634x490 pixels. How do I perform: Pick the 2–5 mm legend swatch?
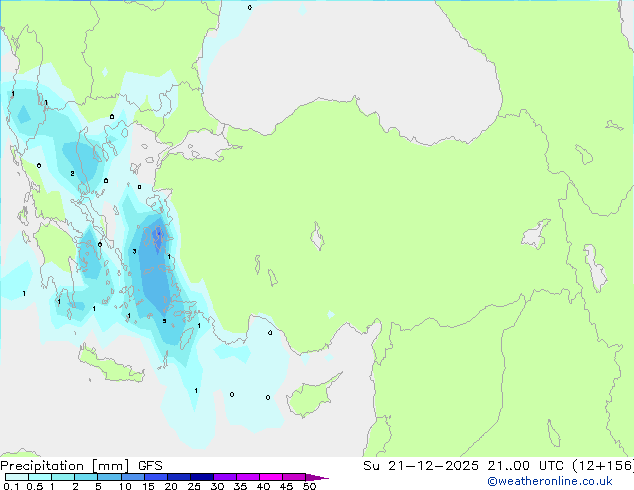point(86,477)
